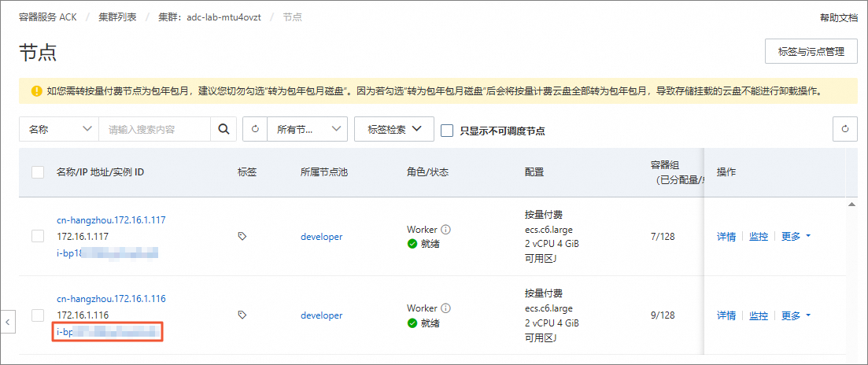Open developer node pool for 172.16.1.116

tap(322, 315)
